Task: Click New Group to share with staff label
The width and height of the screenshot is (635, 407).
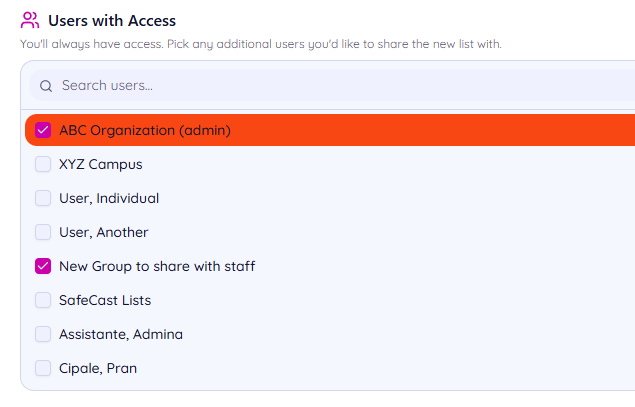Action: [157, 266]
